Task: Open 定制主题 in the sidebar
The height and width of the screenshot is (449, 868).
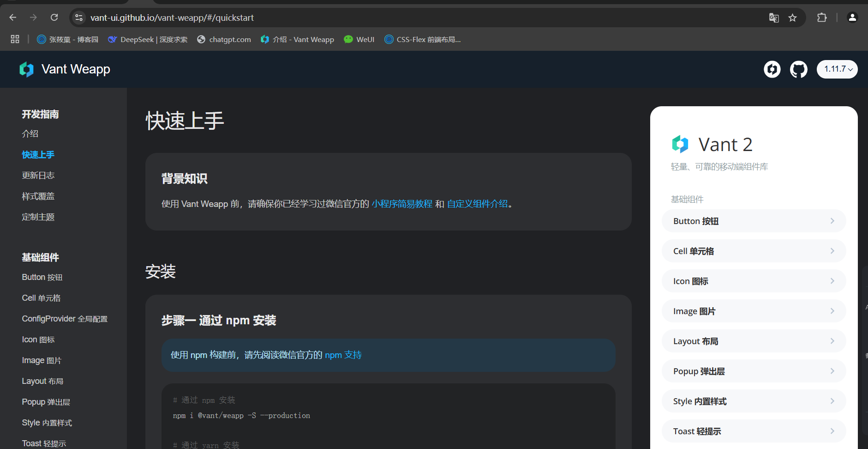Action: [38, 217]
